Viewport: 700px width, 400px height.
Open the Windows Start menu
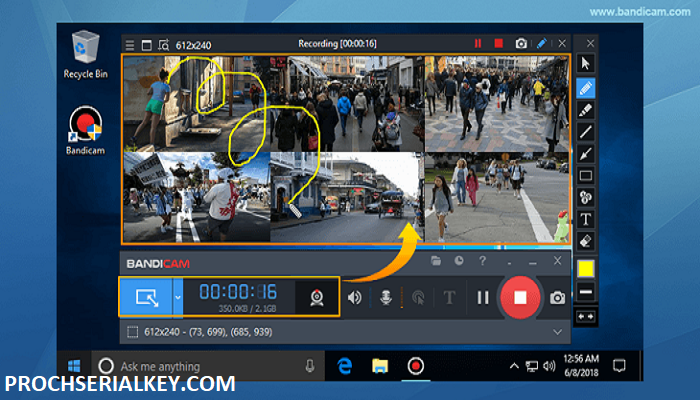(74, 366)
